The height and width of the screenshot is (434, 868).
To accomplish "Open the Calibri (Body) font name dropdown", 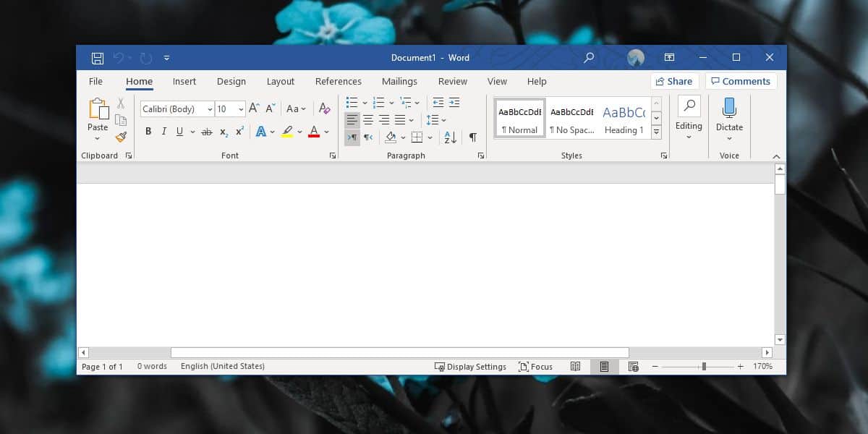I will tap(210, 109).
